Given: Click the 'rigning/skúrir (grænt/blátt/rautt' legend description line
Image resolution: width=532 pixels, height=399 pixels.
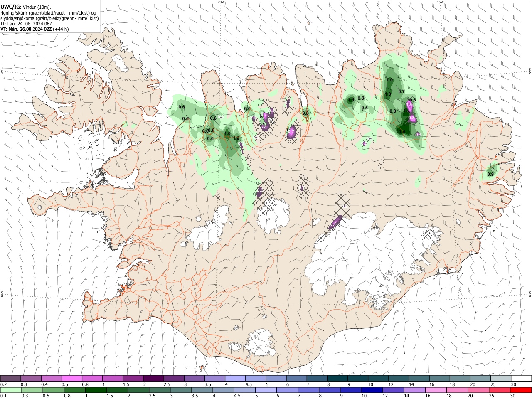Looking at the screenshot, I should click(x=48, y=12).
